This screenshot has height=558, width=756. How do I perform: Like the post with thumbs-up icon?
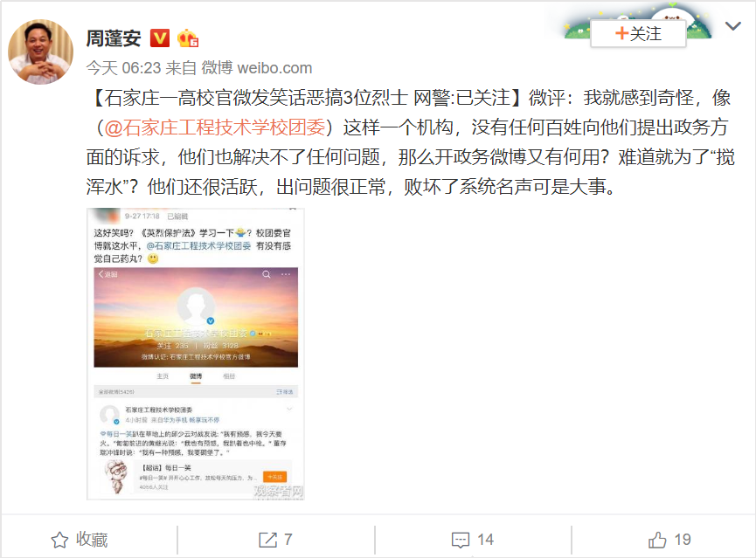[657, 540]
